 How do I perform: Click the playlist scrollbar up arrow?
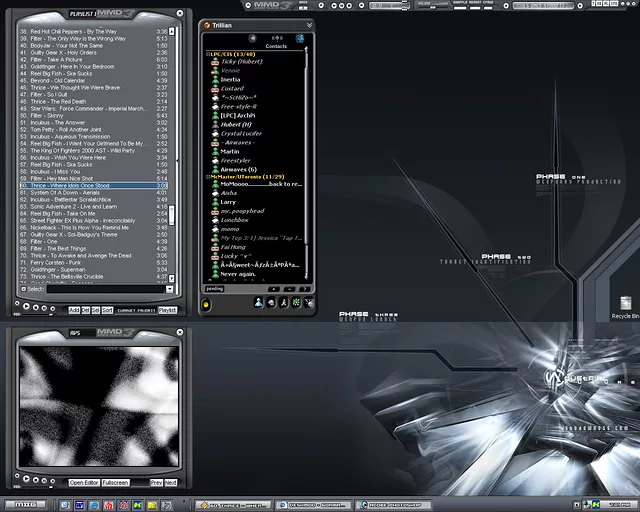[x=171, y=31]
